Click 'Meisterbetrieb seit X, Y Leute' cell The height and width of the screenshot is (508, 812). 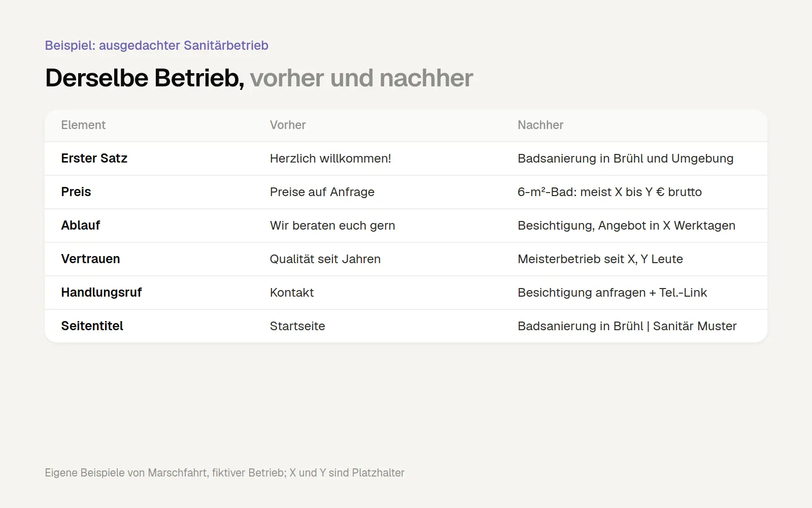pos(600,259)
